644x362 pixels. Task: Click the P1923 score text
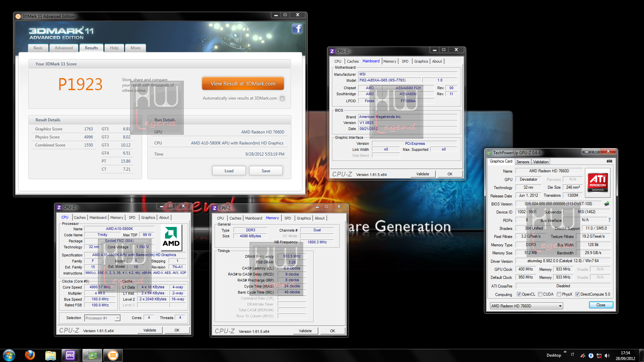[80, 84]
